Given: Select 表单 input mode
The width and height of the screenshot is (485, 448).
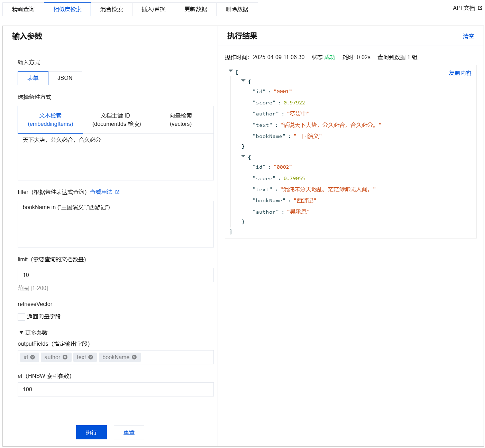Looking at the screenshot, I should tap(33, 78).
